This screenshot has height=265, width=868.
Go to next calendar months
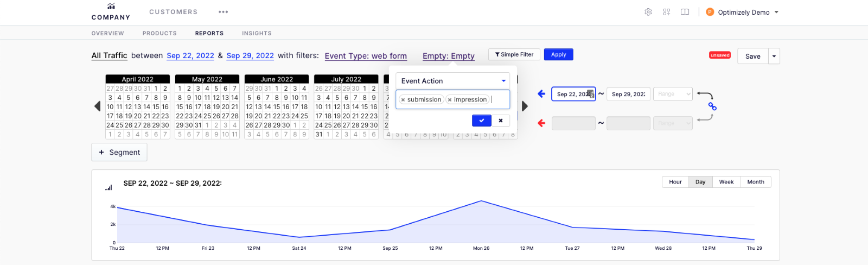pos(525,106)
